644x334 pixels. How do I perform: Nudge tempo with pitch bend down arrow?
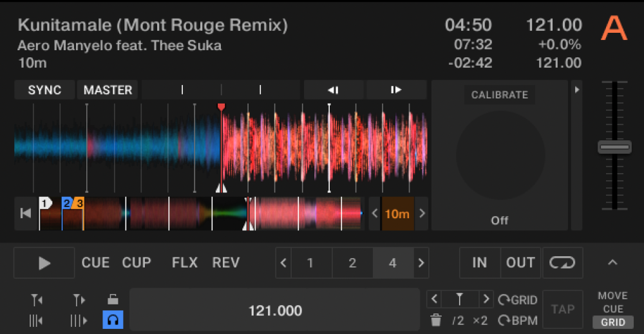point(333,90)
